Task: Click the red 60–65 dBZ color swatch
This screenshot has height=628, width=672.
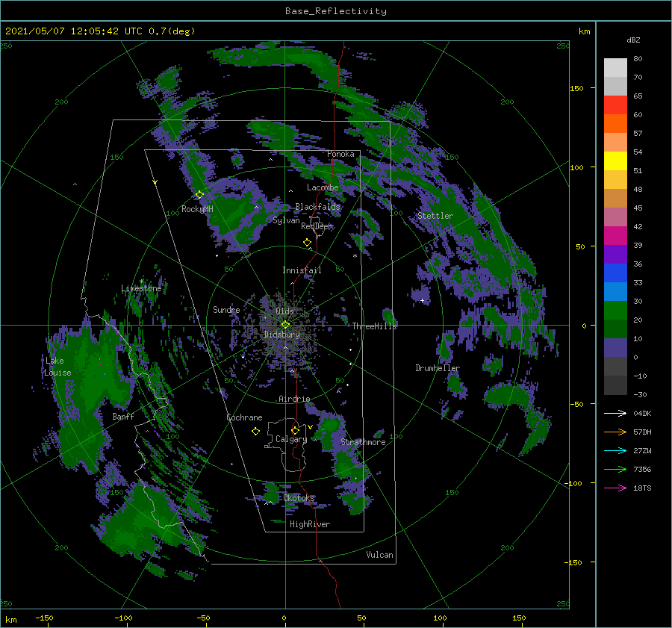Action: 615,105
